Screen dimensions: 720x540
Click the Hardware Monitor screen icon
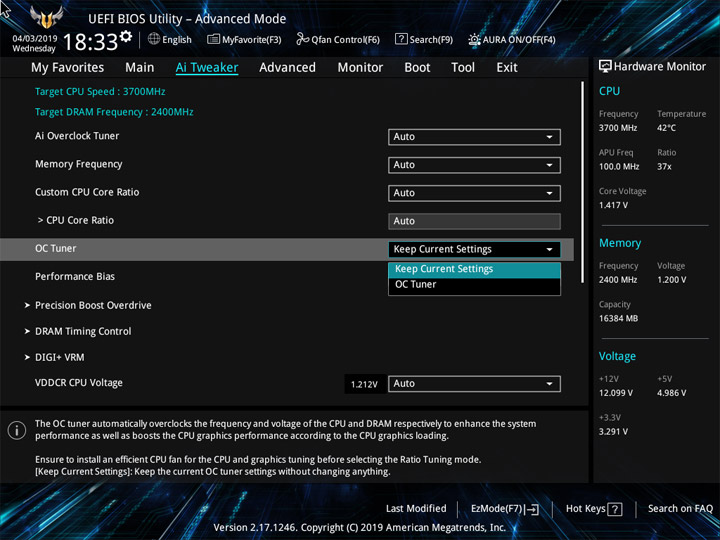[605, 67]
